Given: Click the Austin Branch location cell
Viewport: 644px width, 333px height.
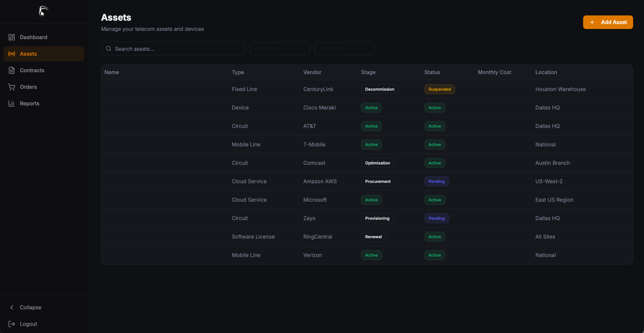Looking at the screenshot, I should [x=553, y=163].
